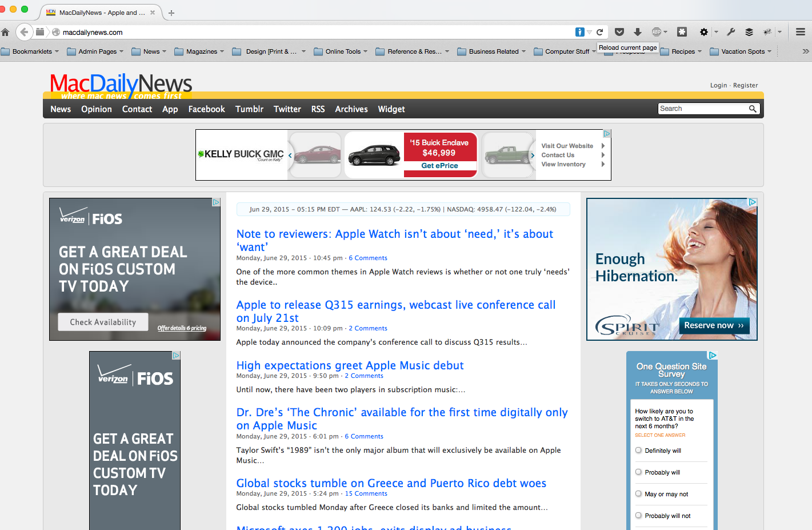Open AdChoices icon on Spirit Cruises ad
The height and width of the screenshot is (530, 812).
coord(753,202)
